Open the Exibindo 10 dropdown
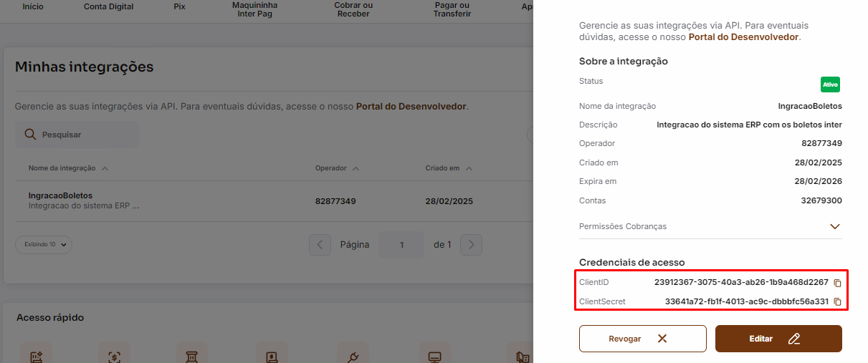The width and height of the screenshot is (868, 363). coord(44,245)
